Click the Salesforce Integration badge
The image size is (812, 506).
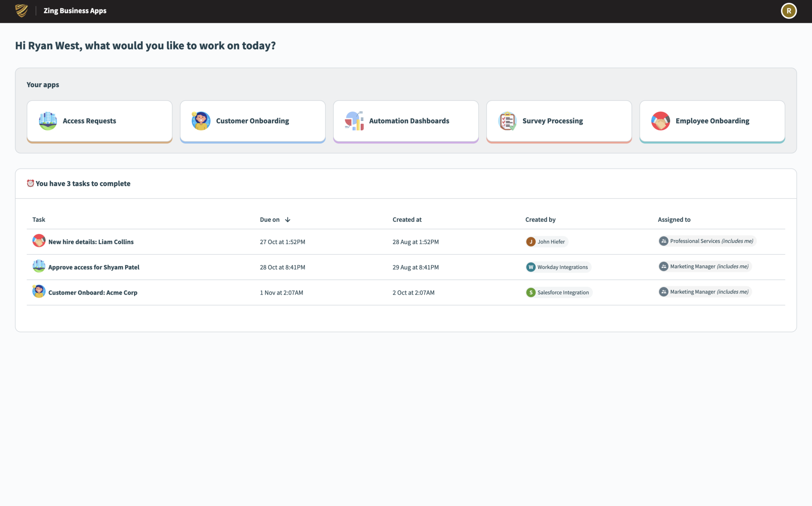(x=558, y=292)
